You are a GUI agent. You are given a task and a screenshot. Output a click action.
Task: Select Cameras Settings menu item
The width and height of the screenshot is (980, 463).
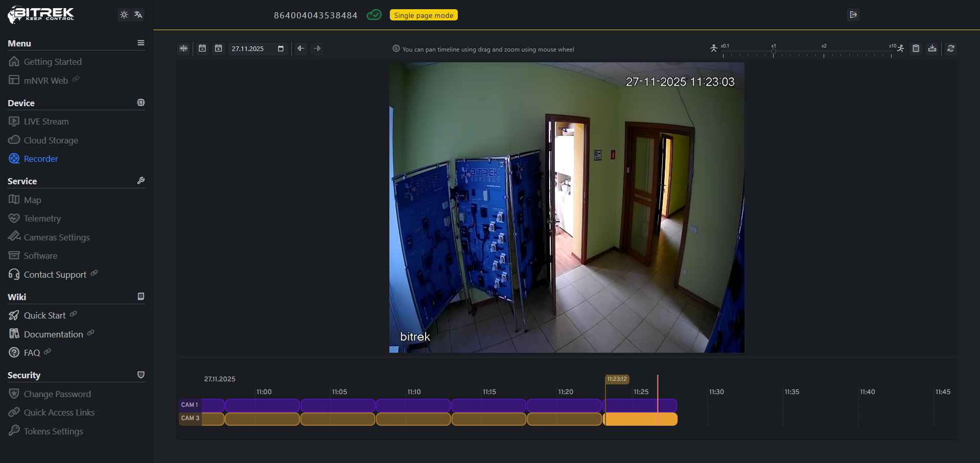[56, 237]
